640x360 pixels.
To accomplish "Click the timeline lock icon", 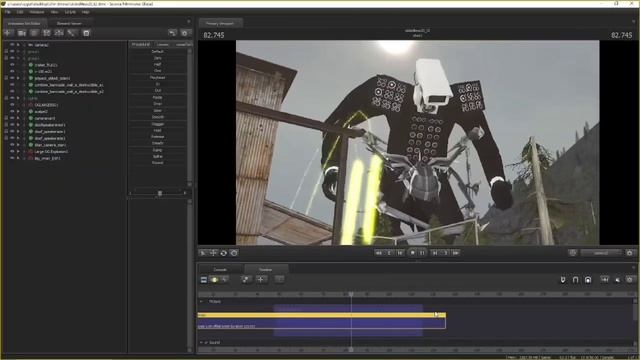I will point(588,280).
